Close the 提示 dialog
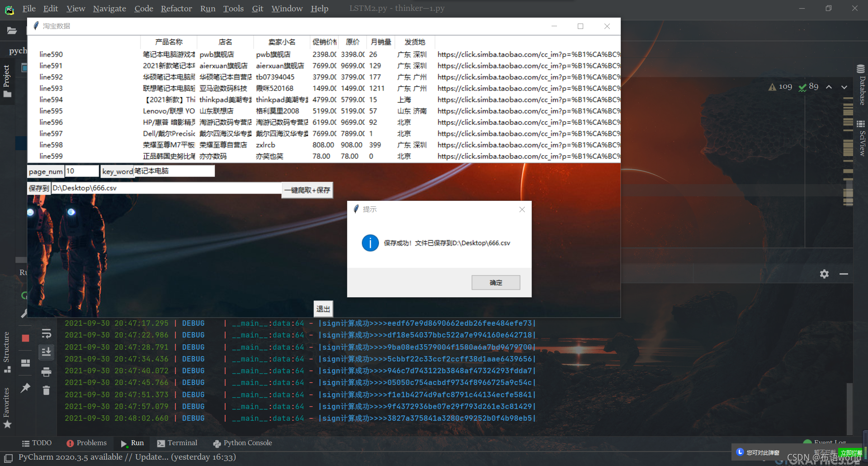The height and width of the screenshot is (466, 868). click(x=522, y=209)
